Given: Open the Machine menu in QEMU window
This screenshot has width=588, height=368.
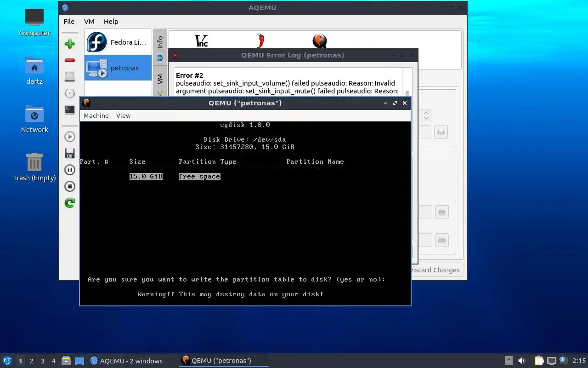Looking at the screenshot, I should (x=96, y=115).
